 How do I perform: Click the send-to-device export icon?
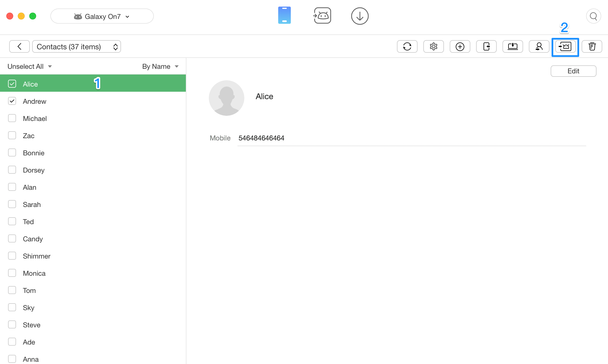(x=486, y=46)
